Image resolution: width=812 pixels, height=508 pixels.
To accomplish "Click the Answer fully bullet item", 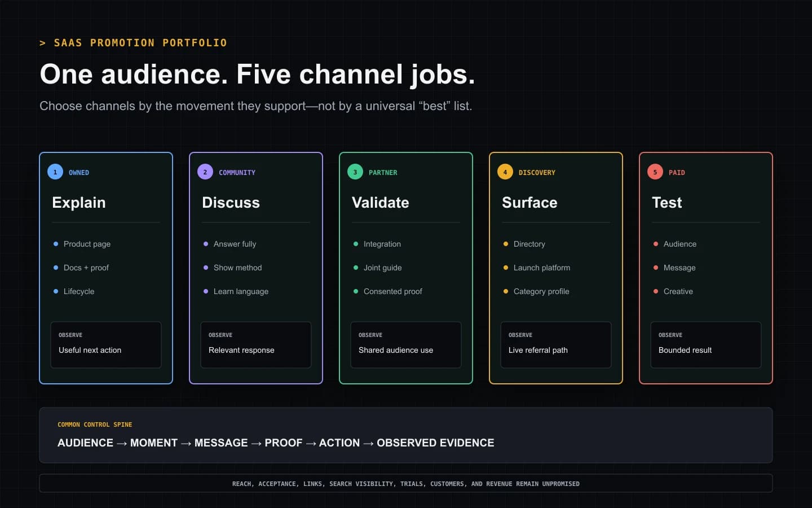I will tap(230, 244).
